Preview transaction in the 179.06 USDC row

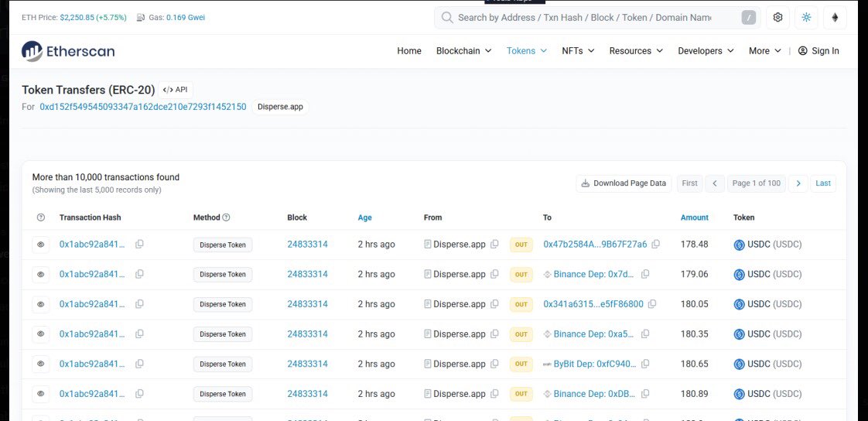tap(41, 274)
